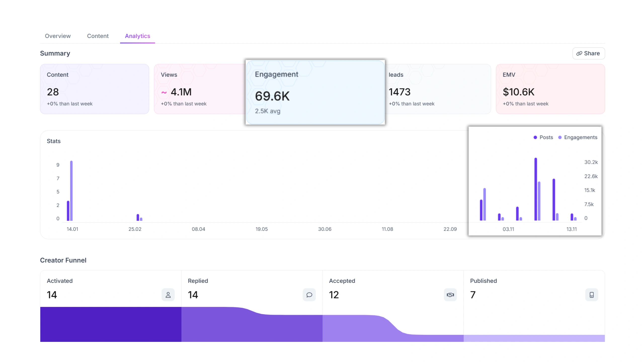Open the EMV summary card
Viewport: 644px width, 362px height.
[x=550, y=89]
